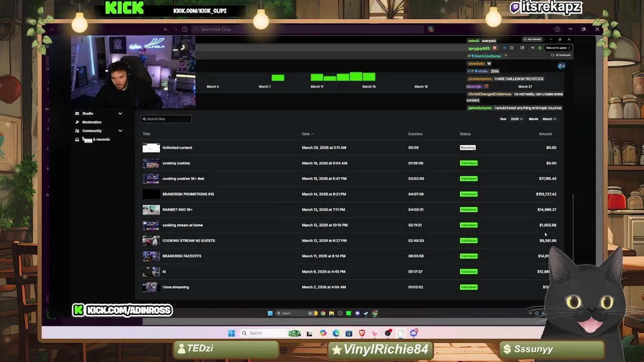Expand the Studio section chevron
This screenshot has width=644, height=362.
(x=120, y=114)
